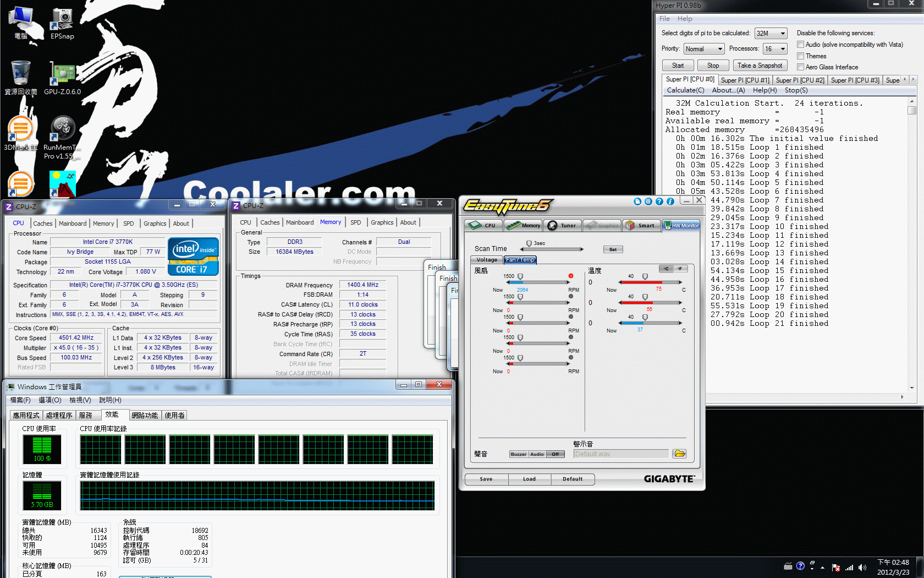Click the Load button in EasyTune6
The height and width of the screenshot is (578, 924).
point(529,479)
